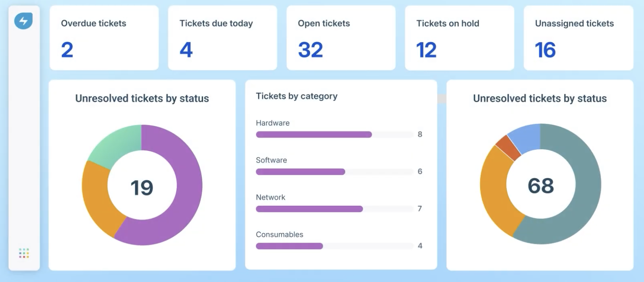Select the Software category bar
The width and height of the screenshot is (644, 282).
(300, 172)
